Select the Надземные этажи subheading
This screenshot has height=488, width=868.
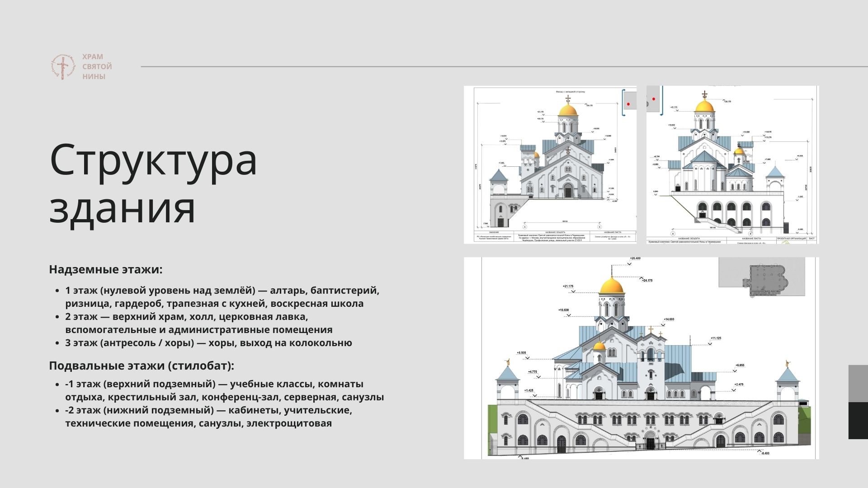coord(105,270)
